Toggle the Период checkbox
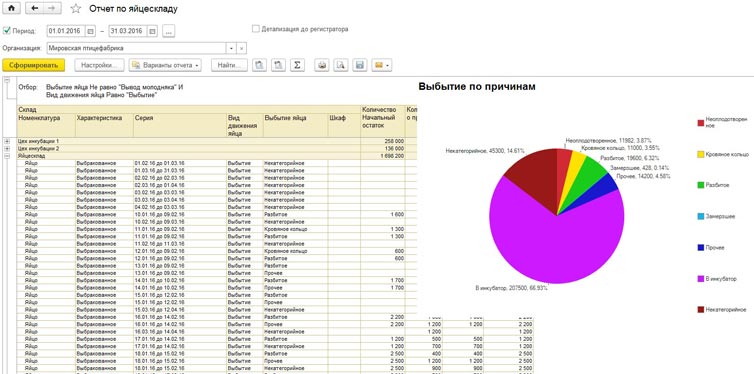Viewport: 754px width, 374px height. coord(7,31)
